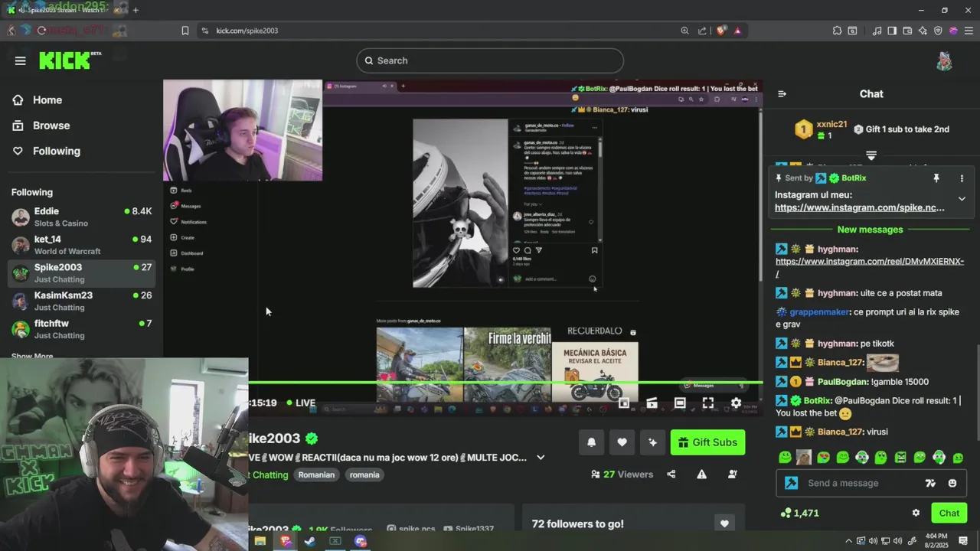Toggle follow heart button
This screenshot has height=551, width=980.
(x=622, y=442)
